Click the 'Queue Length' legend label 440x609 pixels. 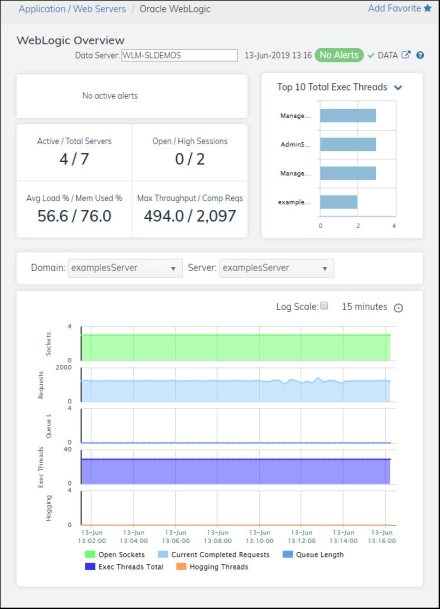tap(320, 555)
